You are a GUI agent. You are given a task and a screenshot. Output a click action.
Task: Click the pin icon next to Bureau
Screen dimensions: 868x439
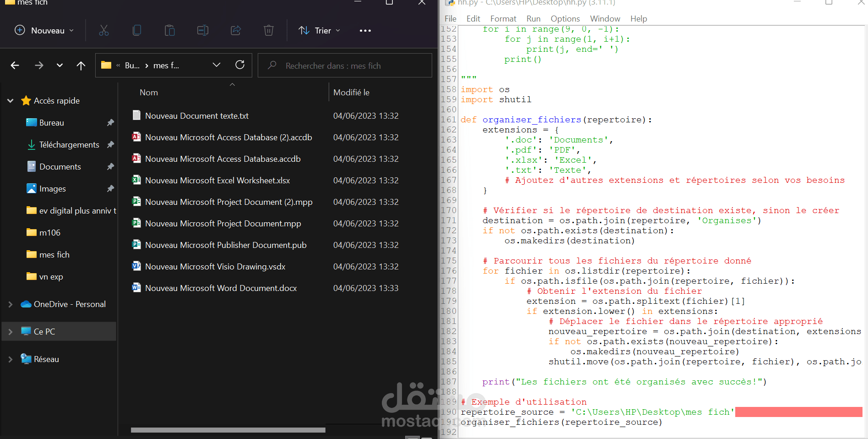tap(110, 123)
